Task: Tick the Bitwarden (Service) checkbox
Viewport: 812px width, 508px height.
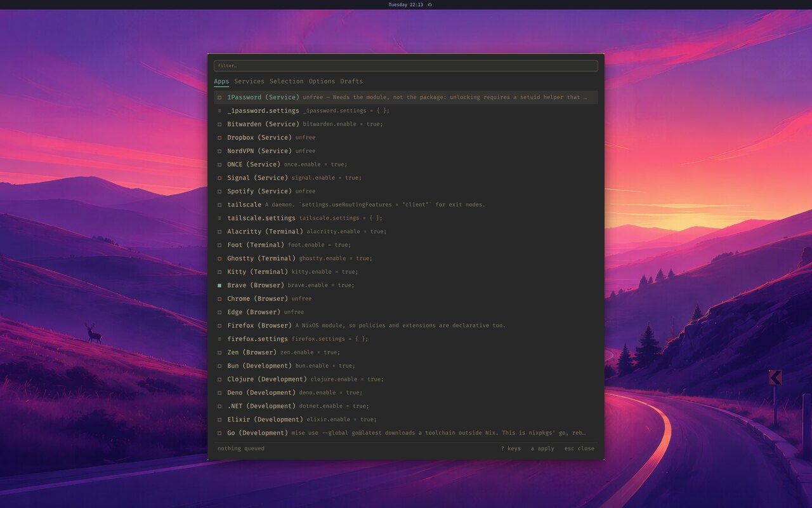Action: 219,124
